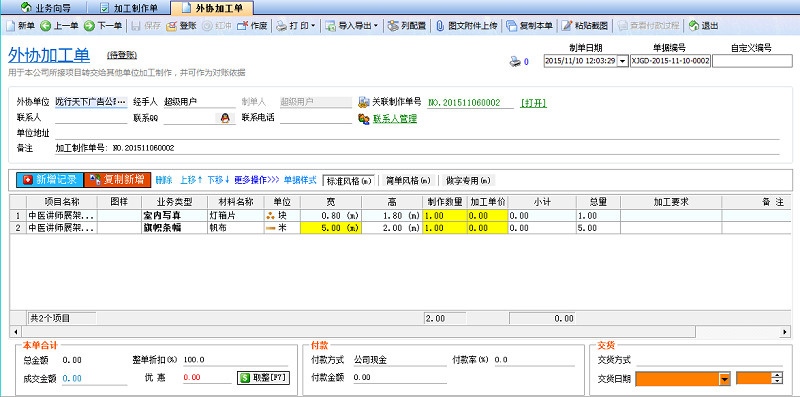Open 更多操作>>> menu
The width and height of the screenshot is (800, 397).
tap(257, 180)
